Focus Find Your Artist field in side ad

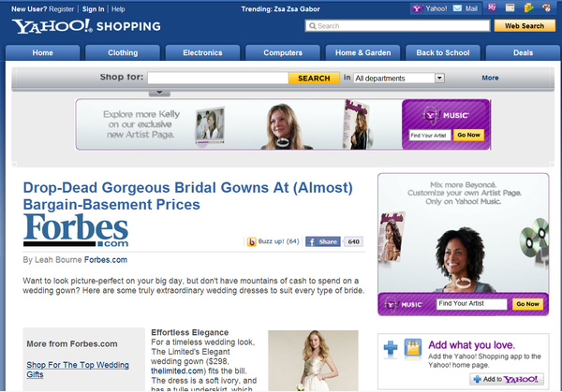click(471, 304)
